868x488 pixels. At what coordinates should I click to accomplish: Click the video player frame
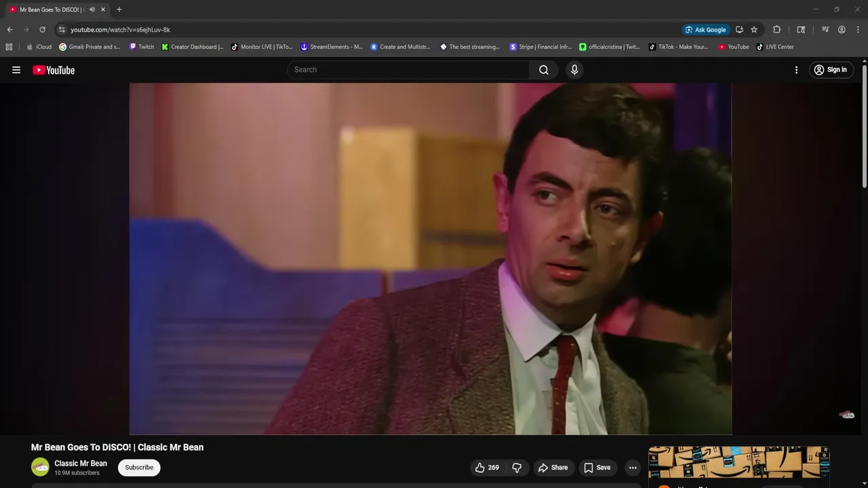point(431,258)
